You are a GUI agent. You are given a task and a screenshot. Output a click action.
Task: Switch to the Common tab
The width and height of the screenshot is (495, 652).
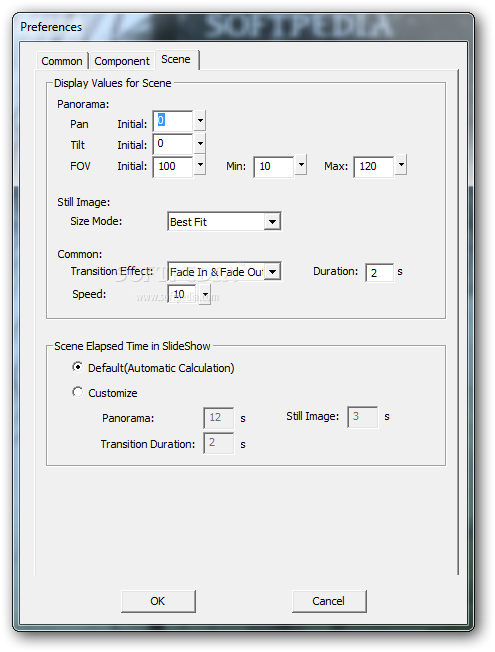62,61
